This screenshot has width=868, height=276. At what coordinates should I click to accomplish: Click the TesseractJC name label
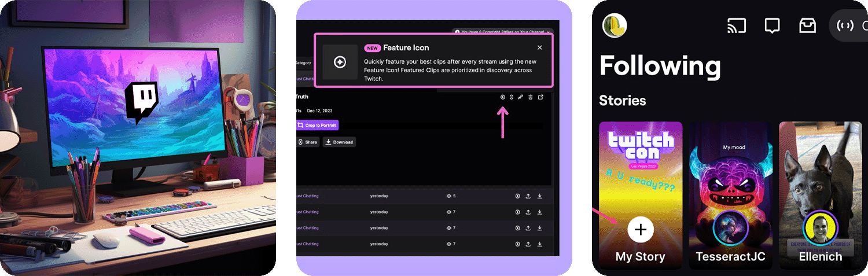pyautogui.click(x=730, y=256)
